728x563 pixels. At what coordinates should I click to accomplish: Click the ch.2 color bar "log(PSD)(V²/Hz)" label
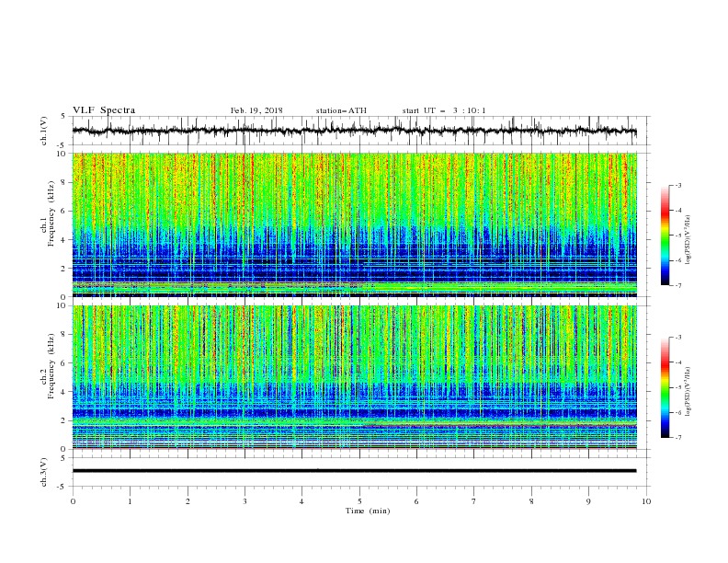pyautogui.click(x=688, y=391)
